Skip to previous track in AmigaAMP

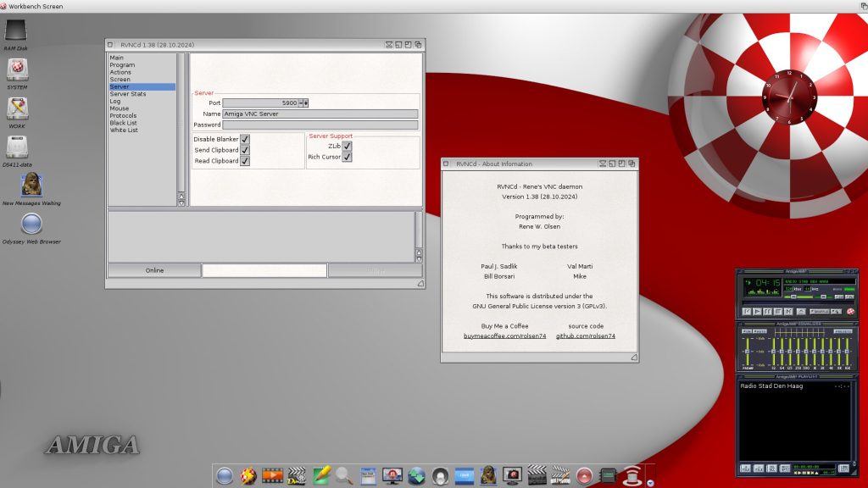[x=747, y=312]
